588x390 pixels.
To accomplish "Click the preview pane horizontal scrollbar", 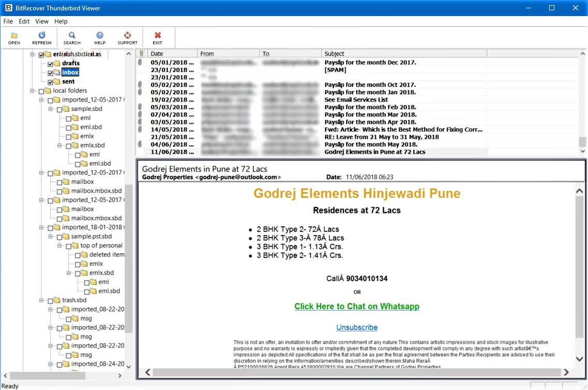I will (356, 372).
